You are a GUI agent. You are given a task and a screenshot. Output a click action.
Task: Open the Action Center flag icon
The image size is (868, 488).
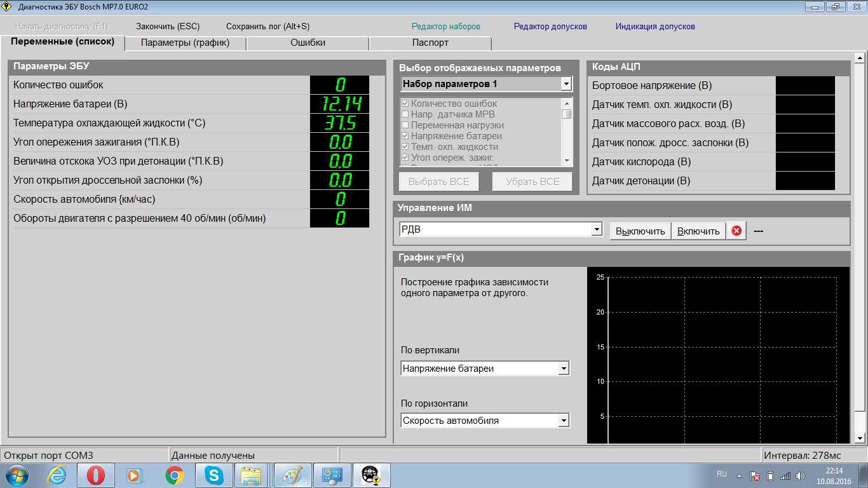(755, 476)
